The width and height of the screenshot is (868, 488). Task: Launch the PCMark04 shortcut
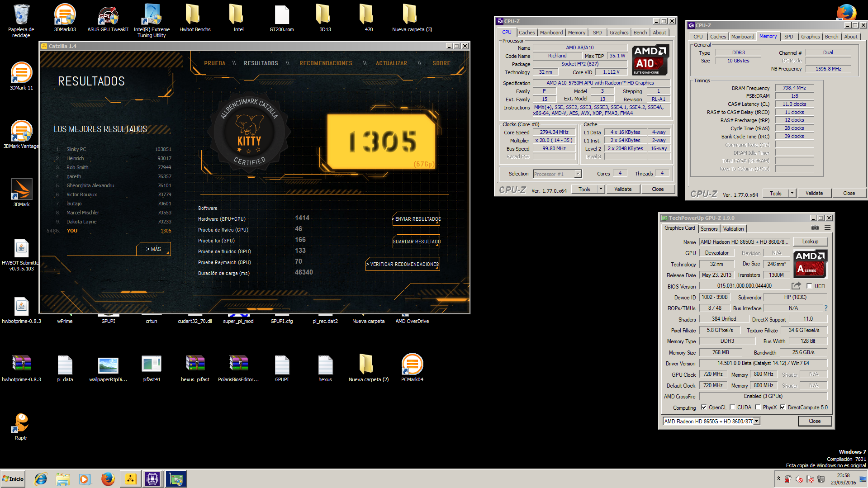(412, 368)
